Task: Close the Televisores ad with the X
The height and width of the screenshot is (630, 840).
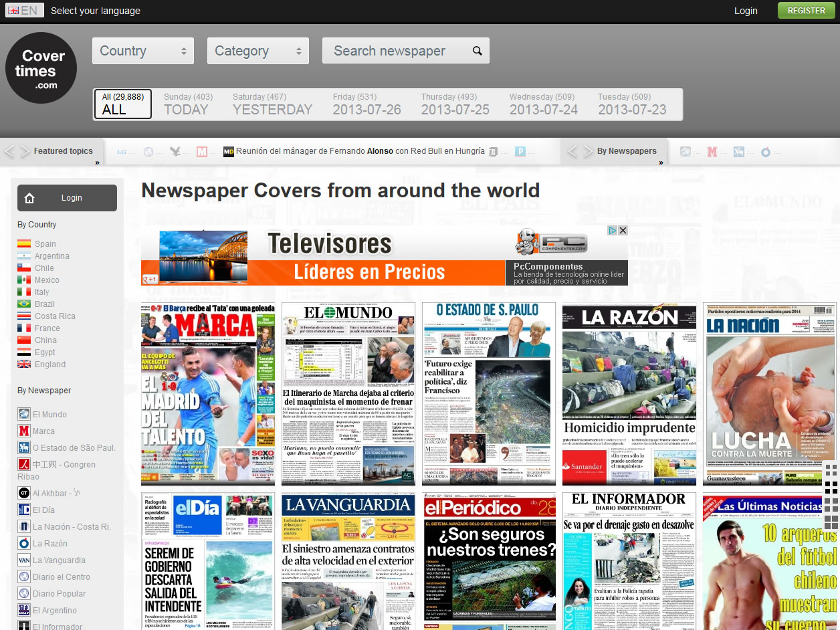Action: pos(623,230)
